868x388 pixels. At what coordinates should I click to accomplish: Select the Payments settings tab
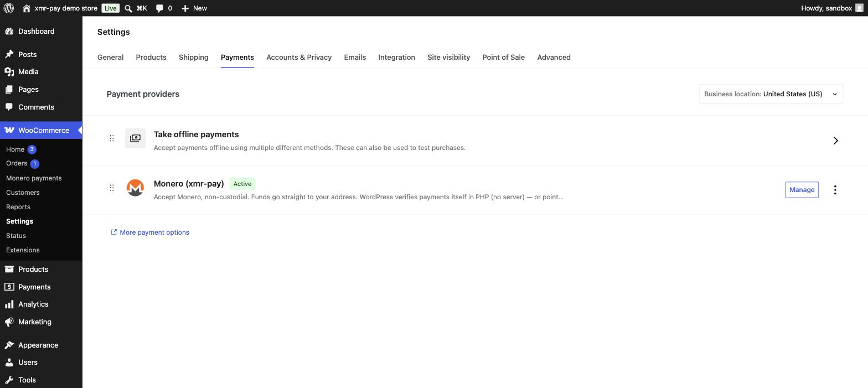[x=237, y=58]
